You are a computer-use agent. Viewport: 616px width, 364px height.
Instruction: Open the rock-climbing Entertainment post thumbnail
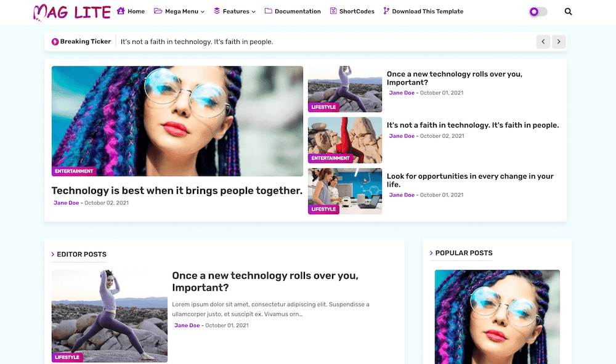[345, 140]
